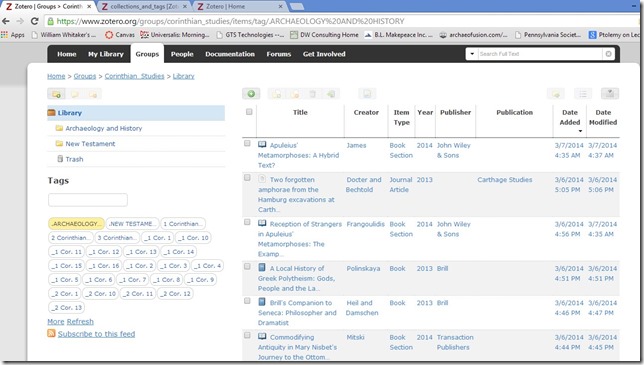Open the Forums navigation tab
The height and width of the screenshot is (365, 644).
tap(278, 54)
